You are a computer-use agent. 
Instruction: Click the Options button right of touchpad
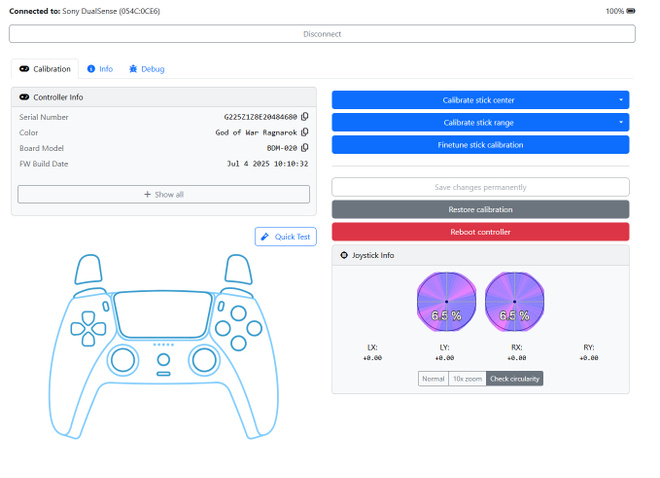pos(221,306)
